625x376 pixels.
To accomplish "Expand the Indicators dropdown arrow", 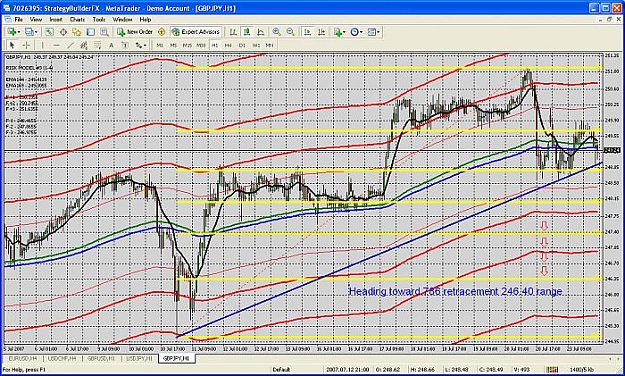I will pos(344,32).
